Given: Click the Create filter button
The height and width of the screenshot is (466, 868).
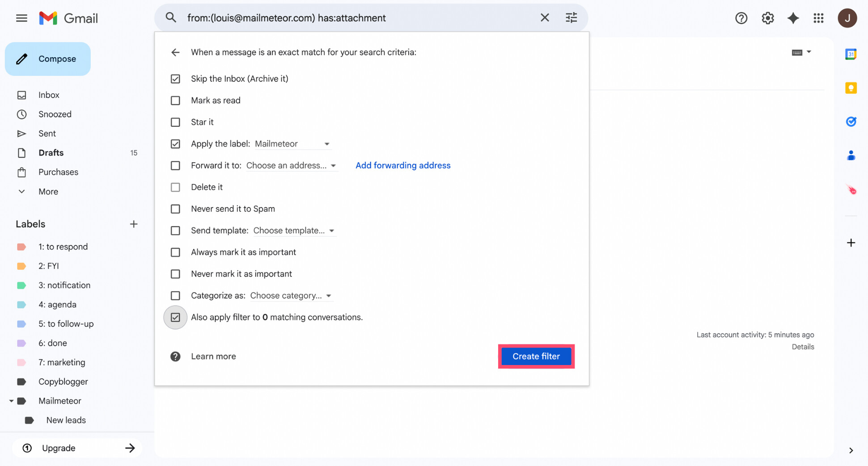Looking at the screenshot, I should pyautogui.click(x=536, y=356).
